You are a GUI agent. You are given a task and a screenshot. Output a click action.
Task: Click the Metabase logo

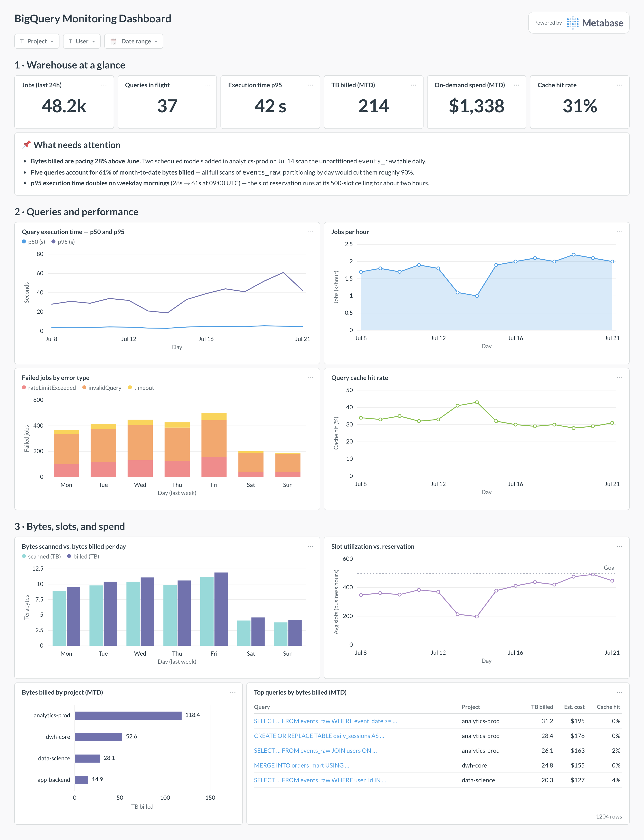(x=595, y=23)
